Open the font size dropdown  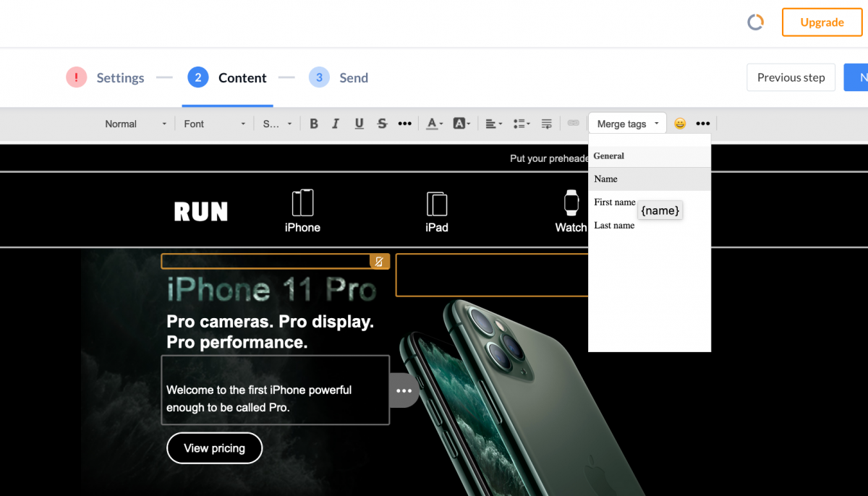(x=277, y=124)
